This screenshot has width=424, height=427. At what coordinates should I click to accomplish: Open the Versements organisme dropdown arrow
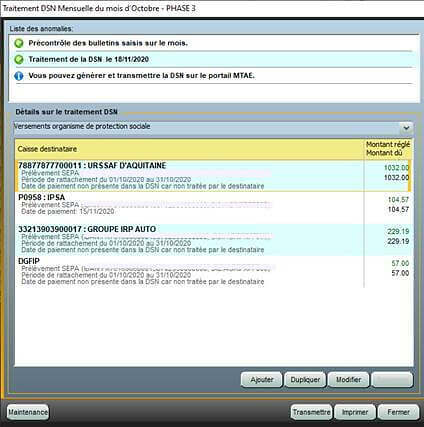click(x=406, y=128)
